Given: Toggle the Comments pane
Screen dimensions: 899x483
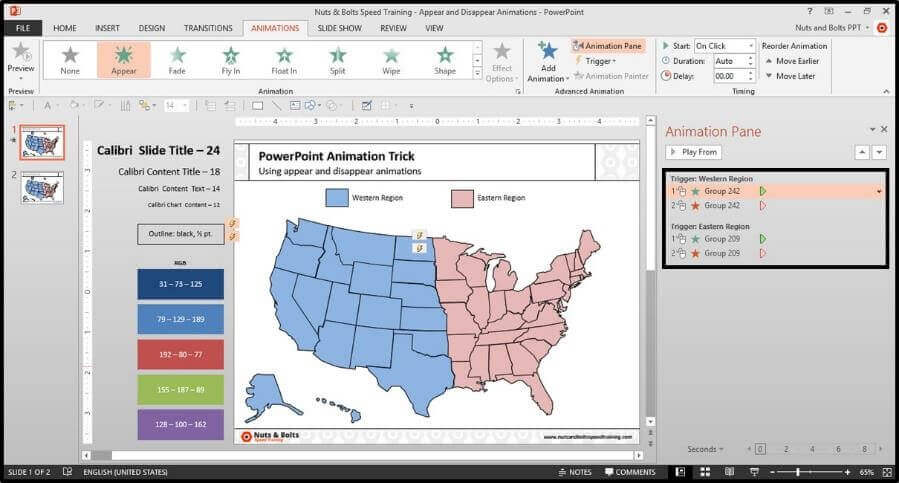Looking at the screenshot, I should [x=630, y=472].
